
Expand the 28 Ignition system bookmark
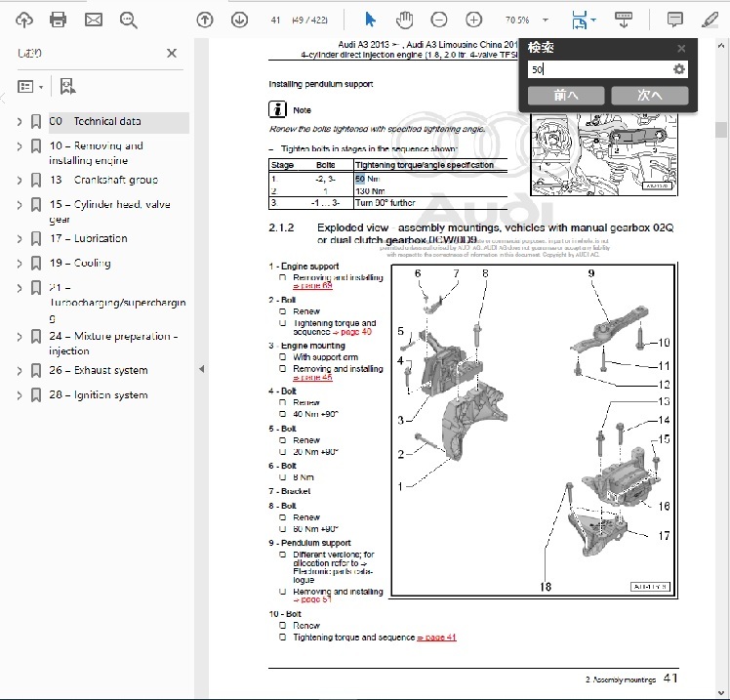(20, 395)
